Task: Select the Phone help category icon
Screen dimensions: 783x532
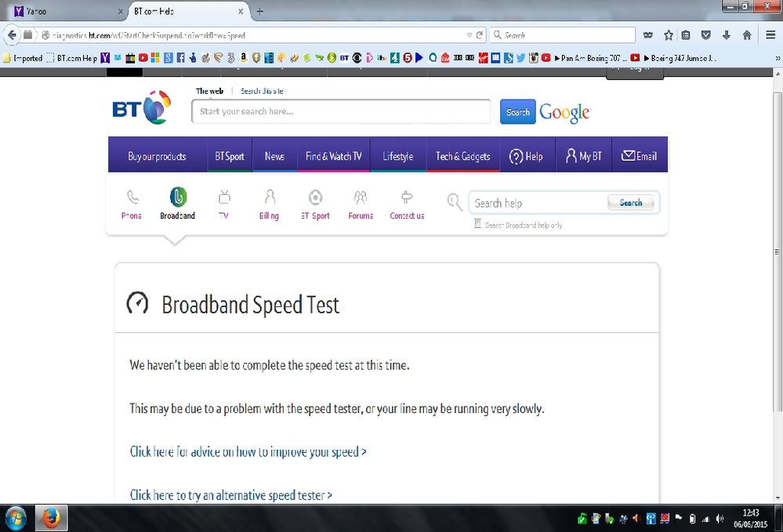Action: [132, 197]
